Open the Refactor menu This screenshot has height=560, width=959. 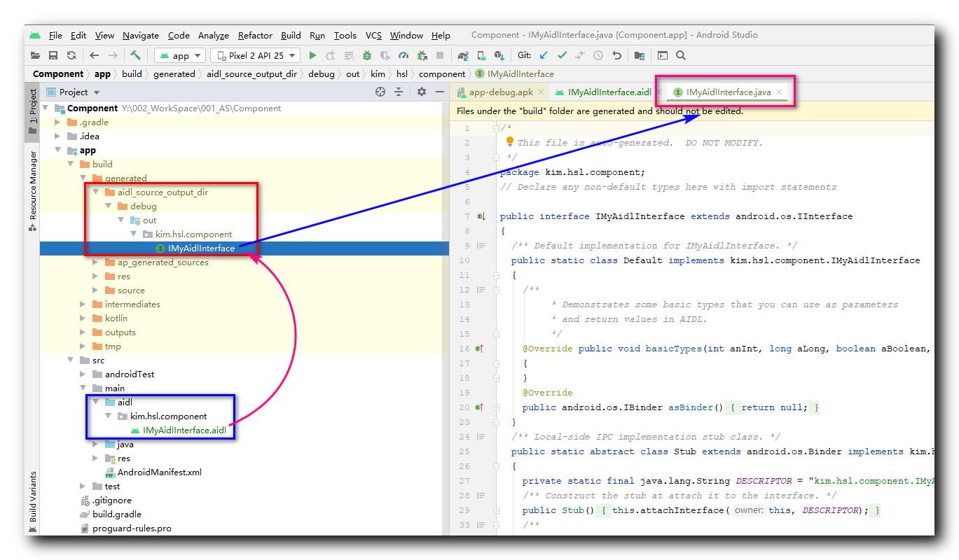(255, 35)
